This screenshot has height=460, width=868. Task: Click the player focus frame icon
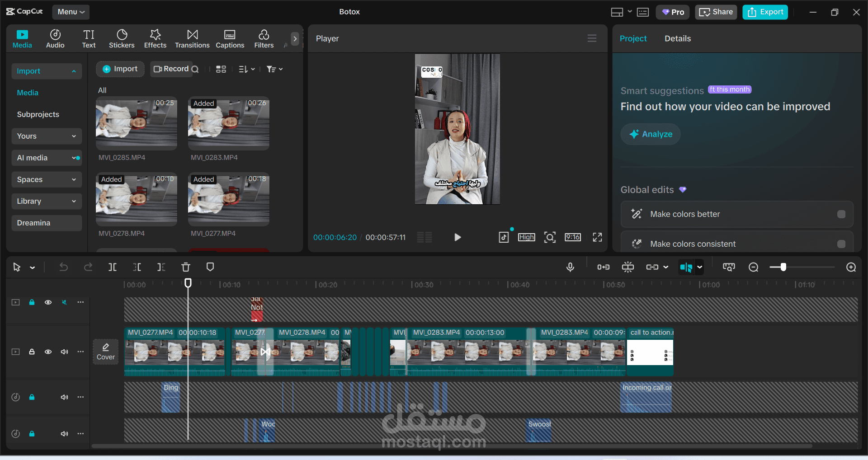[550, 237]
